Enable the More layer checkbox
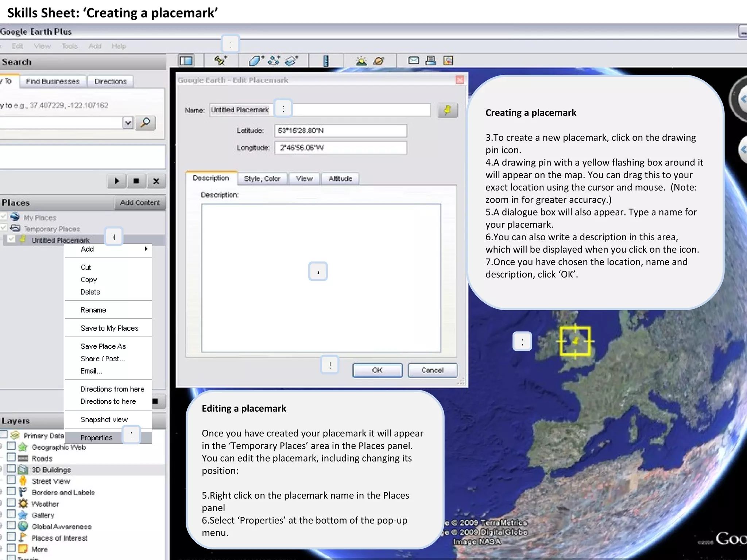Viewport: 747px width, 560px height. (11, 548)
